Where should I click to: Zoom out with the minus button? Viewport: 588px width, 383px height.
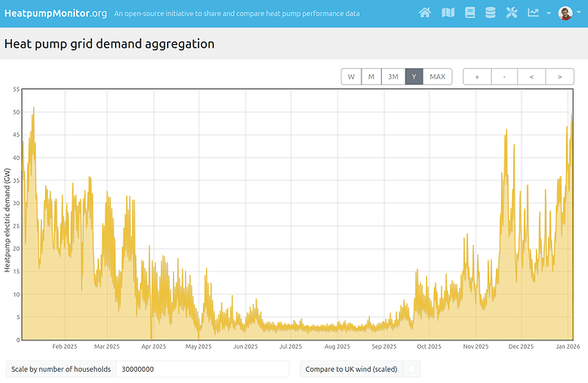coord(504,77)
